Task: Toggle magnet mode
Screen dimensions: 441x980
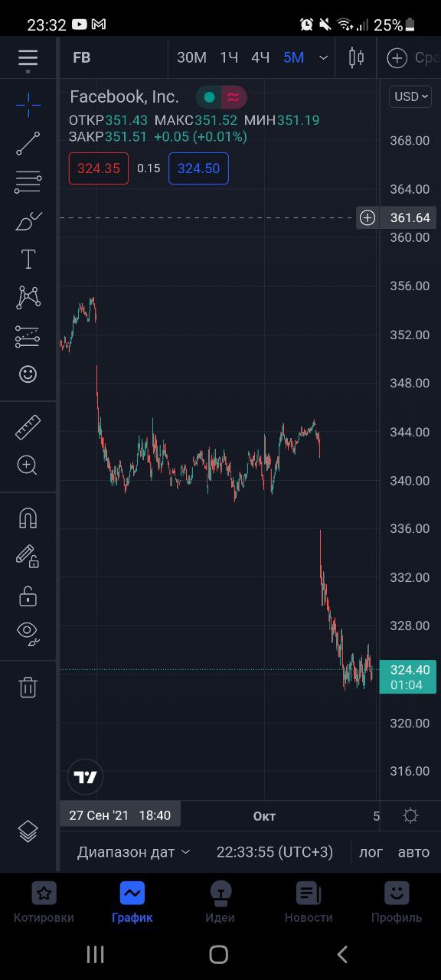Action: pos(28,518)
